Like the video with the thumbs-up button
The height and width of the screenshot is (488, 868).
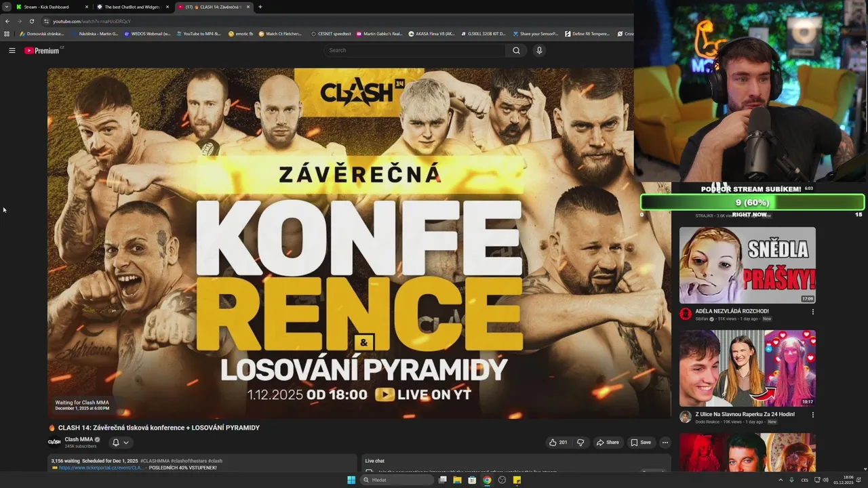559,443
